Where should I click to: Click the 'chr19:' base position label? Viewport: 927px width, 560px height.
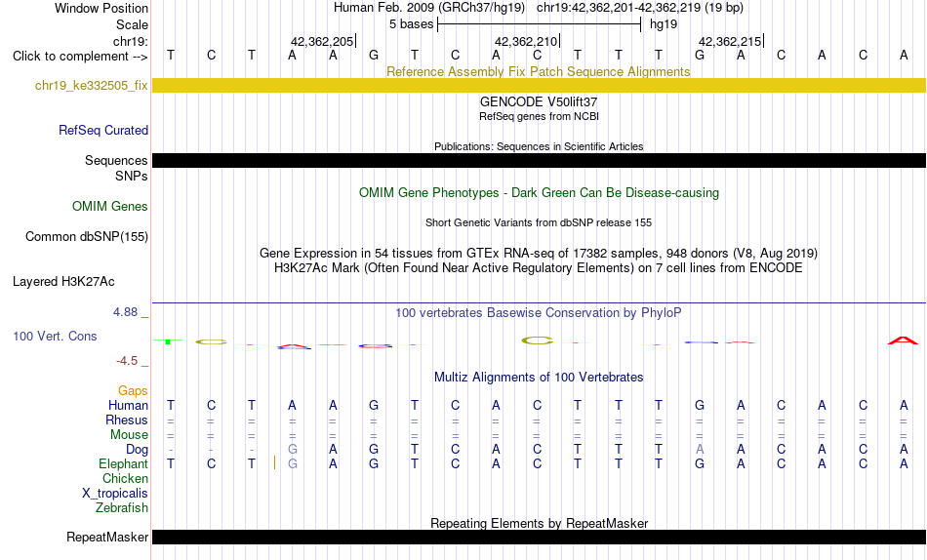pos(131,41)
